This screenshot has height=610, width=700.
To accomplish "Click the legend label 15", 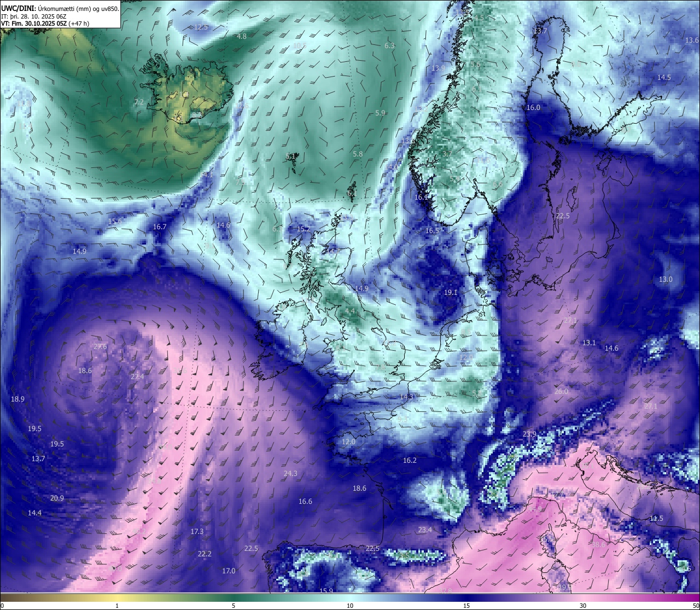I will [x=466, y=606].
